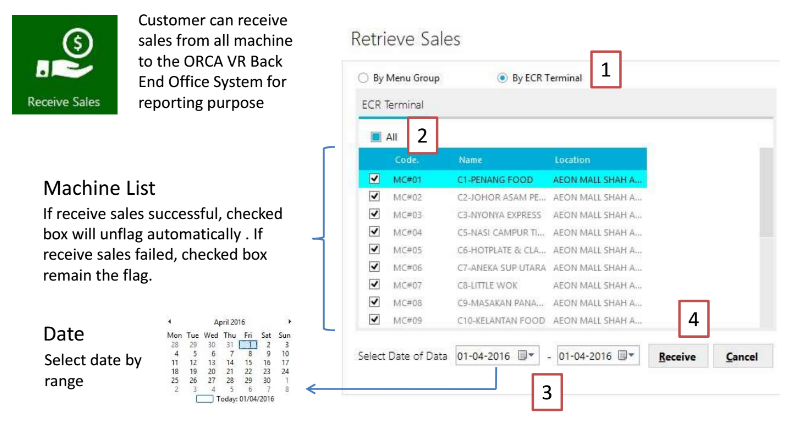Uncheck the MC#01 terminal checkbox

(x=374, y=180)
